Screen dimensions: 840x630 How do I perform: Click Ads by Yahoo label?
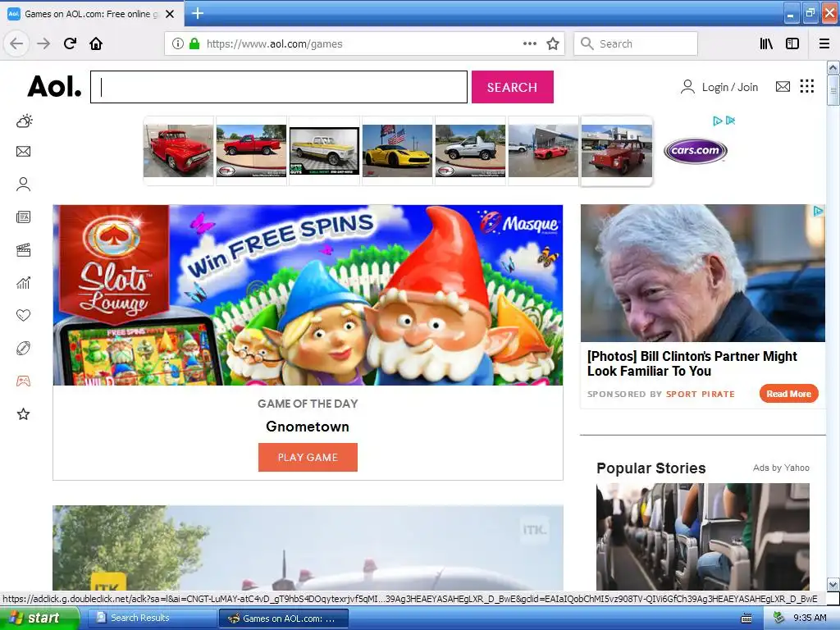coord(781,468)
